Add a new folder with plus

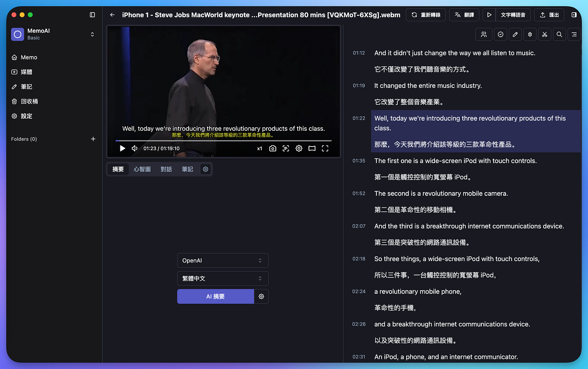93,139
